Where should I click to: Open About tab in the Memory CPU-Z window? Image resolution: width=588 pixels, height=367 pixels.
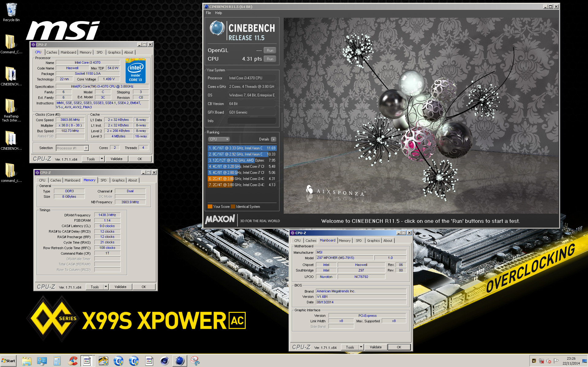click(x=133, y=180)
